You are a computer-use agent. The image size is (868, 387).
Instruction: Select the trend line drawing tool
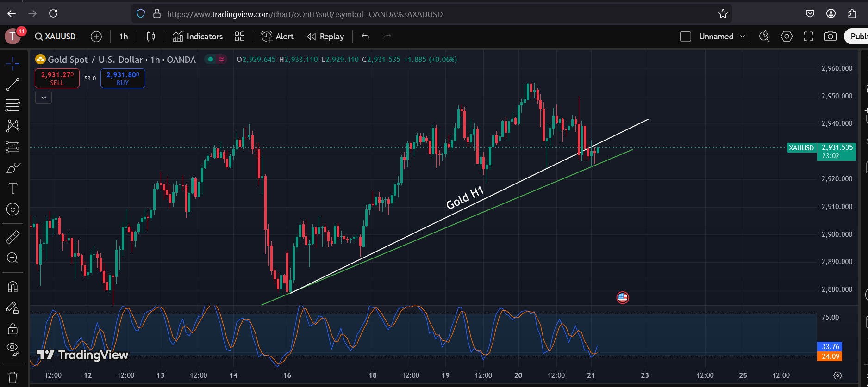click(12, 84)
